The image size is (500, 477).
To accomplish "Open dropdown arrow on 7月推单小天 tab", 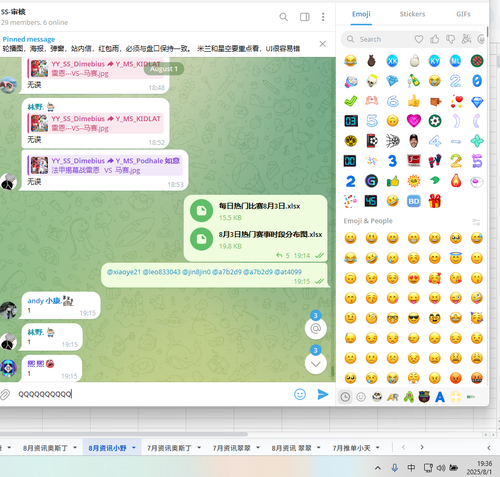I will point(378,448).
